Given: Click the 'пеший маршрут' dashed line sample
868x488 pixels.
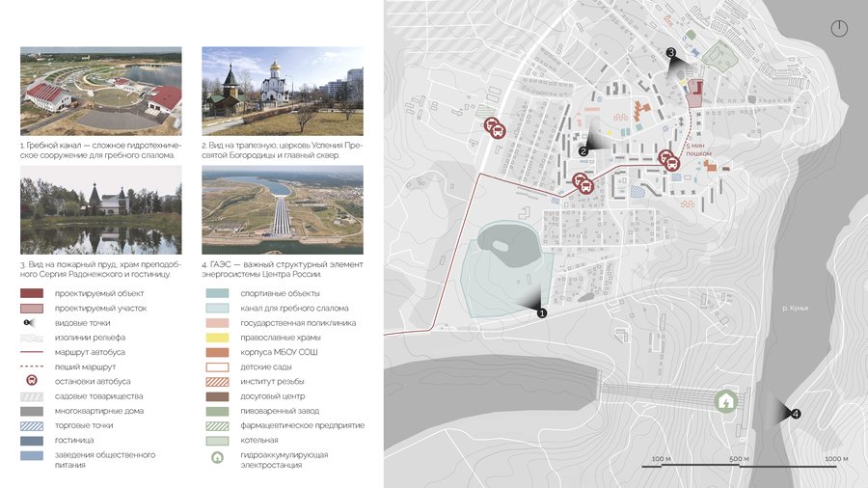Looking at the screenshot, I should 32,366.
